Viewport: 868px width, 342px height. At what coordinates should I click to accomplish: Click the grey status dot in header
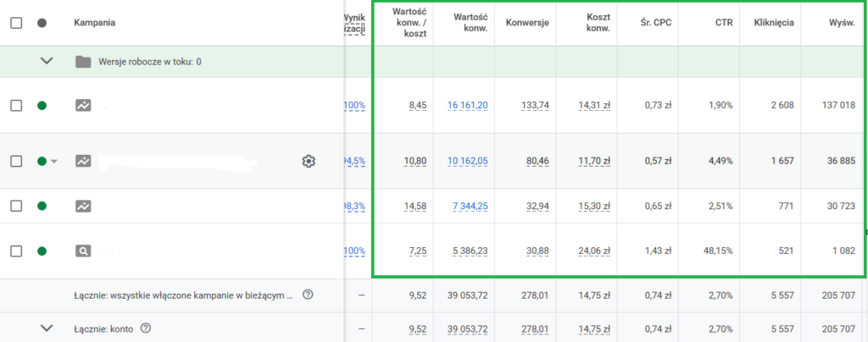pyautogui.click(x=42, y=23)
